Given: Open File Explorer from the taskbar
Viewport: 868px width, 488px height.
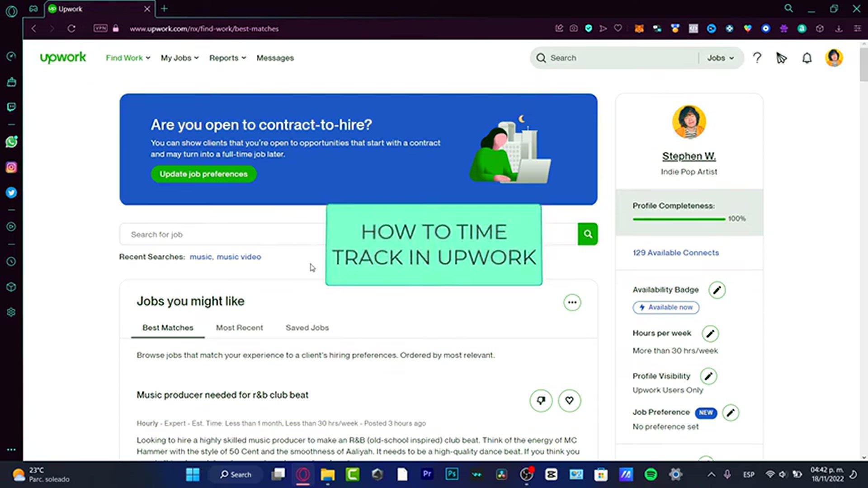Looking at the screenshot, I should tap(328, 474).
